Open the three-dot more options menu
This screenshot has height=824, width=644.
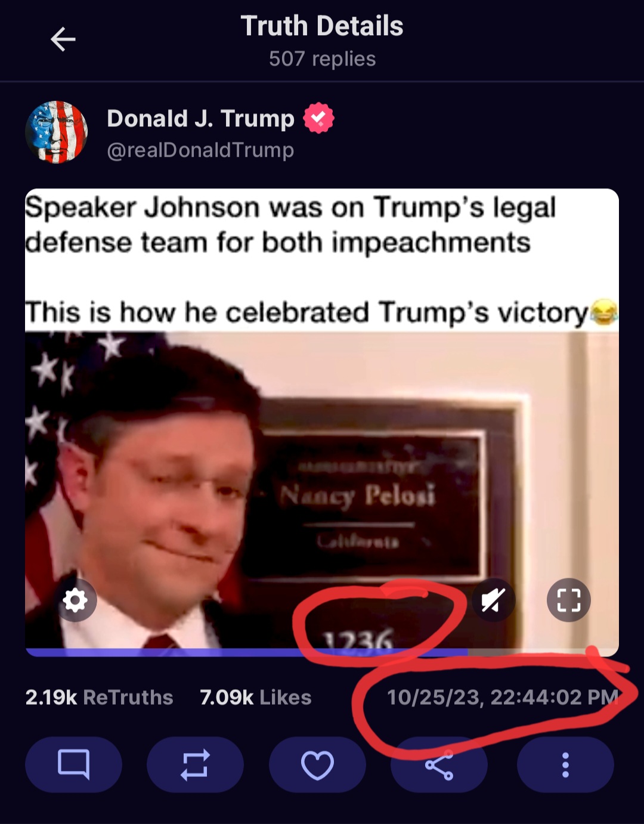click(565, 764)
